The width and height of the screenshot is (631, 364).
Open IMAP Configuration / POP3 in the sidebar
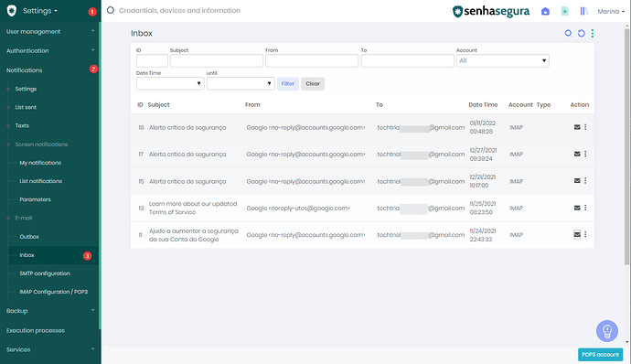pyautogui.click(x=54, y=292)
